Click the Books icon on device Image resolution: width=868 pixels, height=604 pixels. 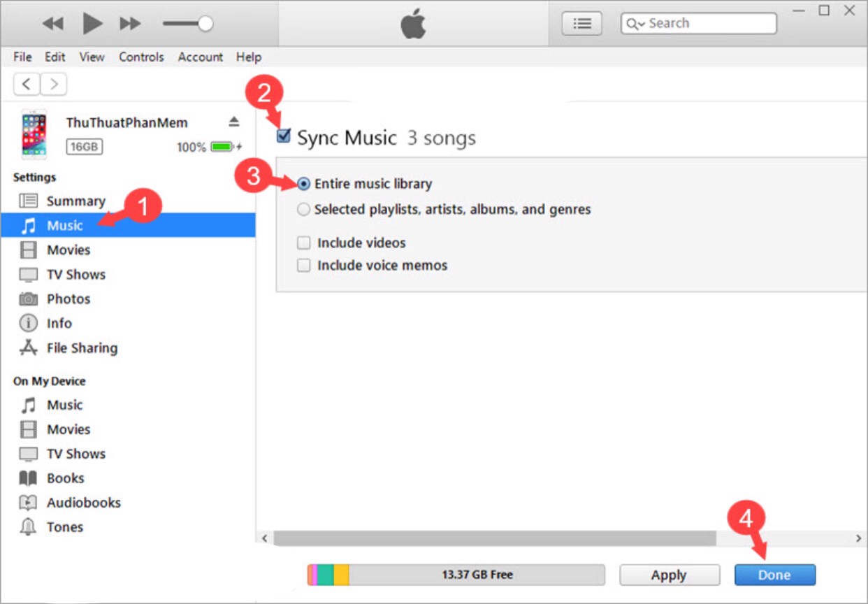28,479
